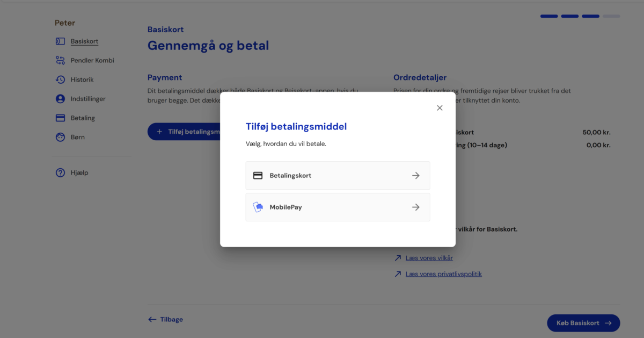This screenshot has width=644, height=338.
Task: Click the Hjælp question mark icon
Action: pos(60,173)
